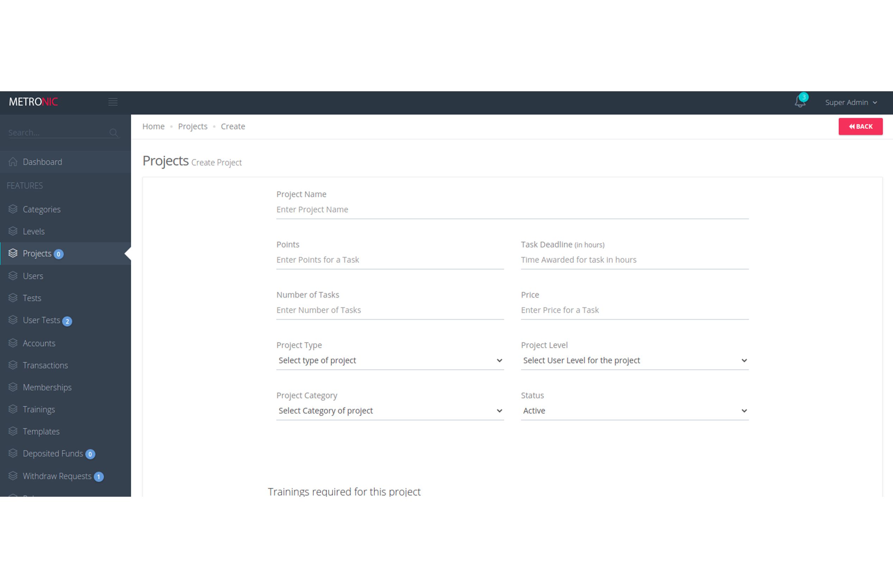Go to Trainings in the sidebar
Screen dimensions: 893x588
coord(39,409)
